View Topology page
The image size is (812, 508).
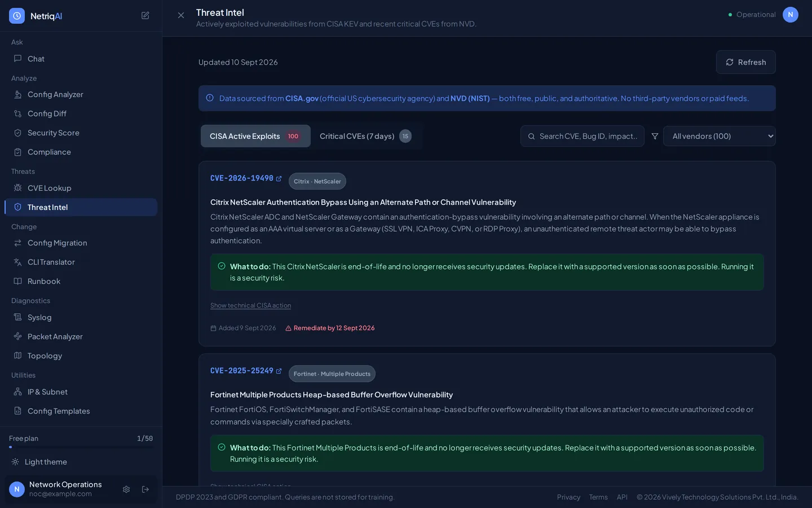pos(81,356)
